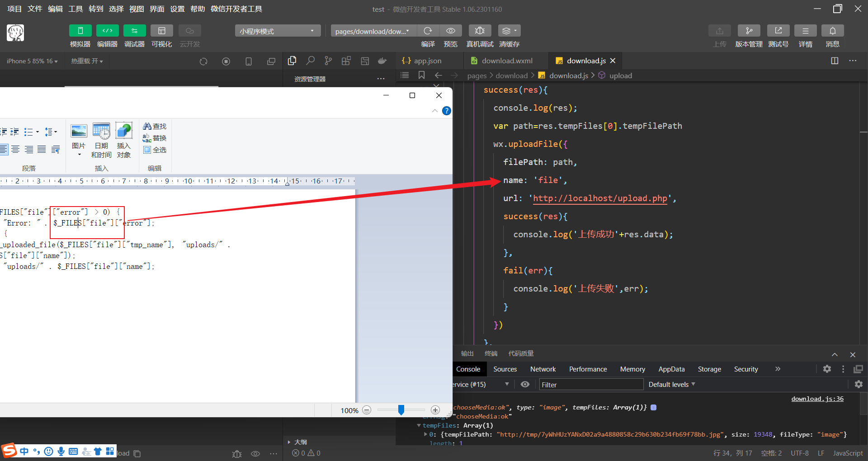The height and width of the screenshot is (461, 868).
Task: Open the 热重载 hot reload dropdown
Action: click(x=87, y=61)
